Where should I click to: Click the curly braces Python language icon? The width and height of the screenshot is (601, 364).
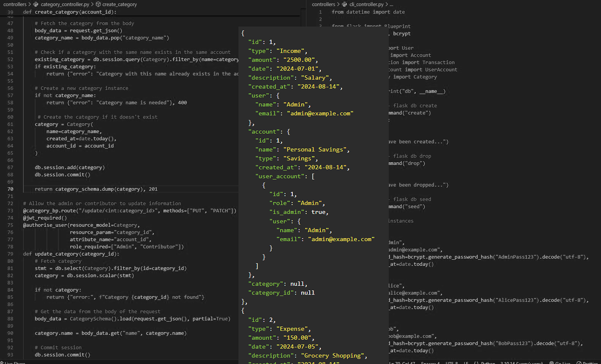pos(476,363)
